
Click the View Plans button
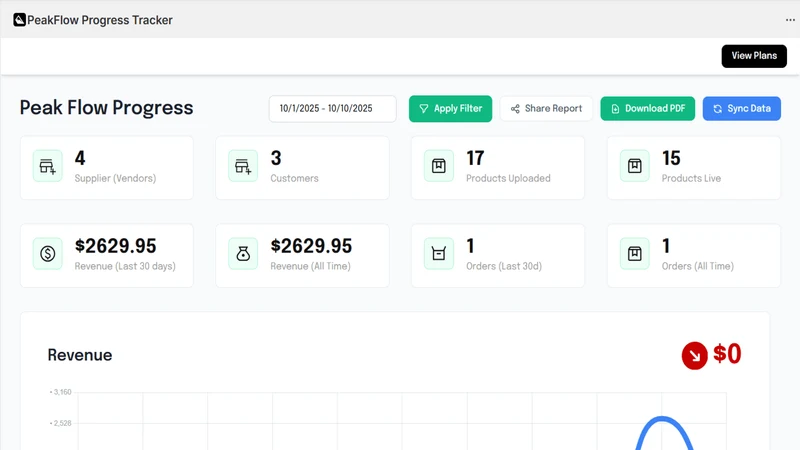(x=754, y=56)
